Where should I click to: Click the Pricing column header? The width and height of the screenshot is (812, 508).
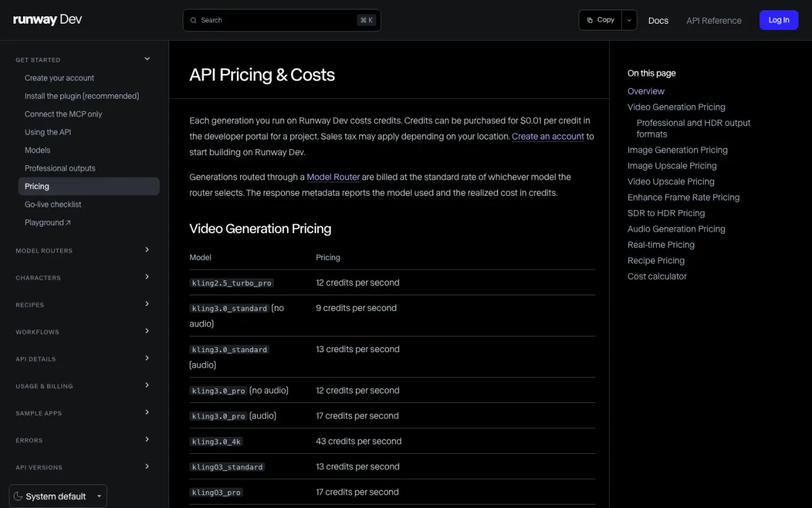(328, 257)
